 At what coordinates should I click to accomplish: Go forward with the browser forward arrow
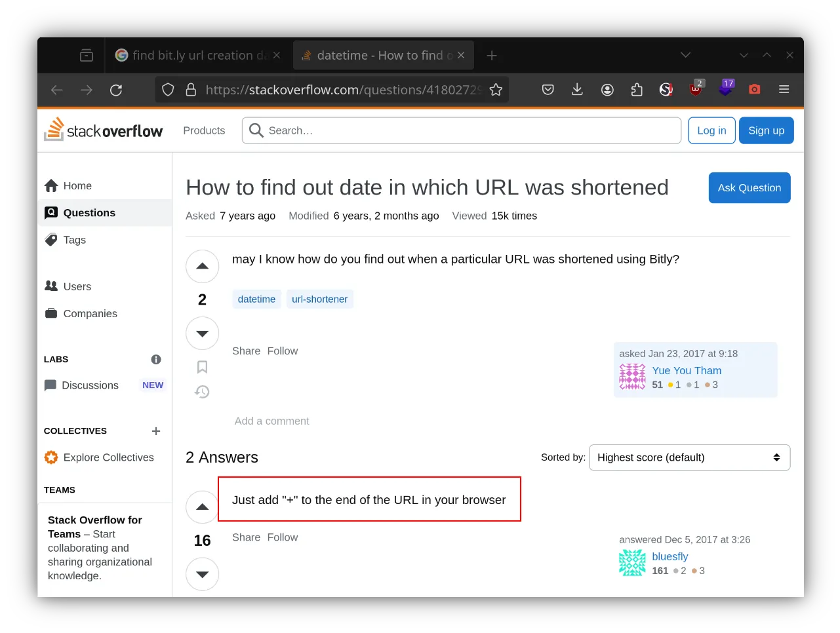coord(87,90)
